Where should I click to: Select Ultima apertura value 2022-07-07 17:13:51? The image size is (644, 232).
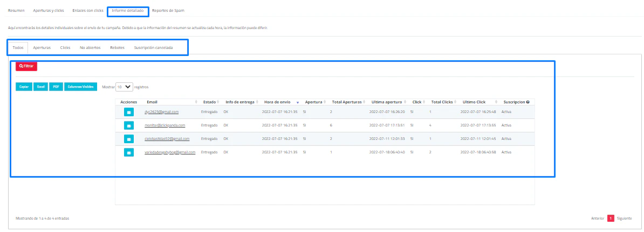click(387, 125)
